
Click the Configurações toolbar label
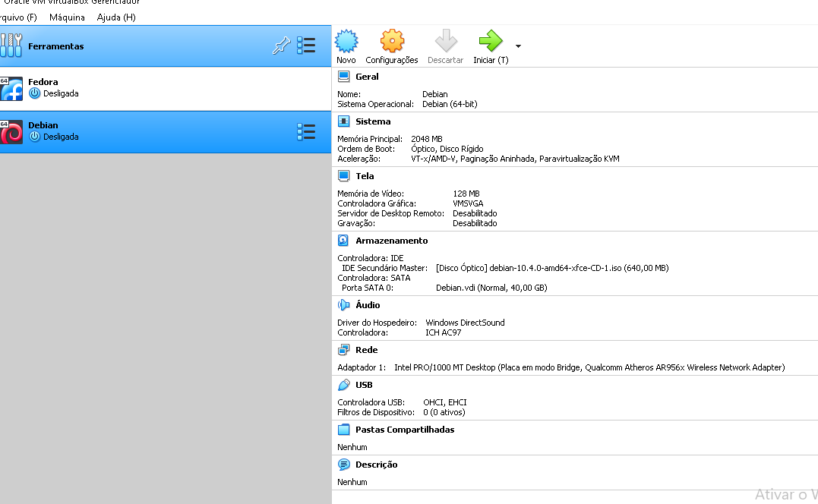[392, 60]
